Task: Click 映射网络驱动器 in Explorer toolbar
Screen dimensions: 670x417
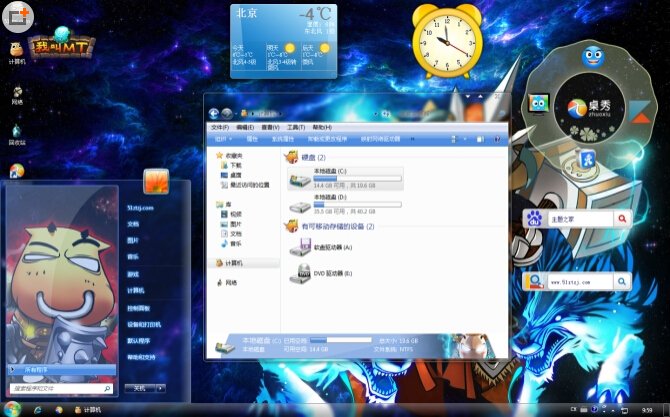Action: [380, 139]
